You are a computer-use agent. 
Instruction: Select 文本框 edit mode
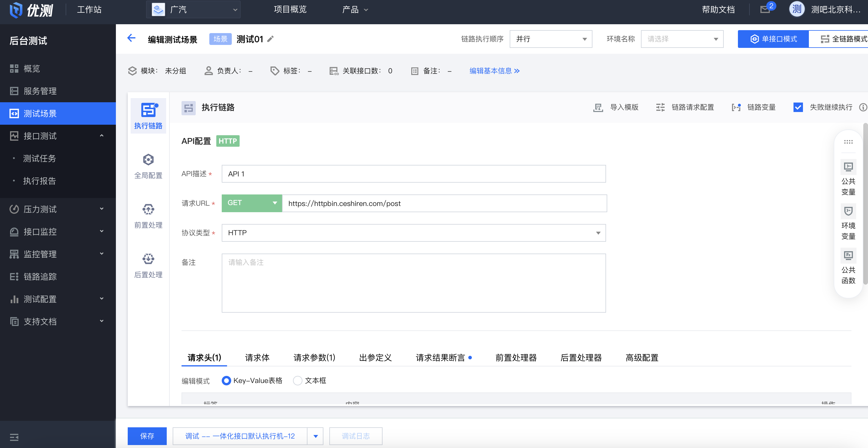pyautogui.click(x=297, y=381)
